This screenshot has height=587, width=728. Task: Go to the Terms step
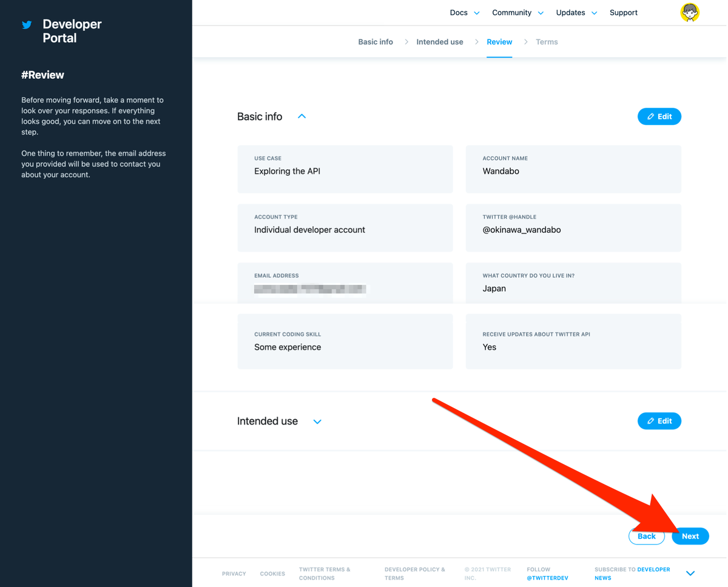547,42
